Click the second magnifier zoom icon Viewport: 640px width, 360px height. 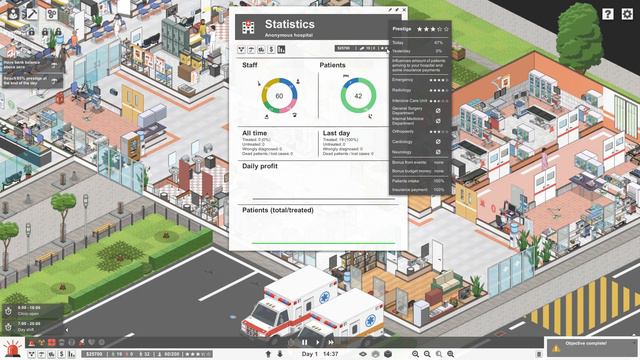(427, 354)
